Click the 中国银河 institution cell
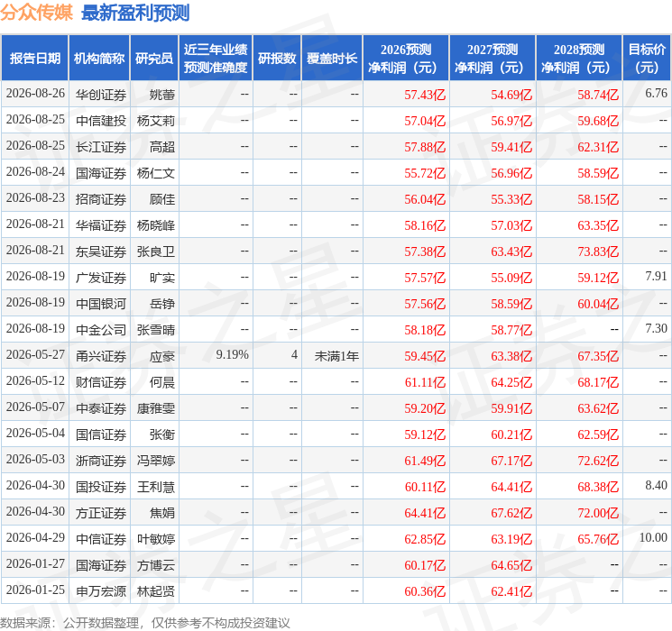The image size is (672, 631). point(101,304)
